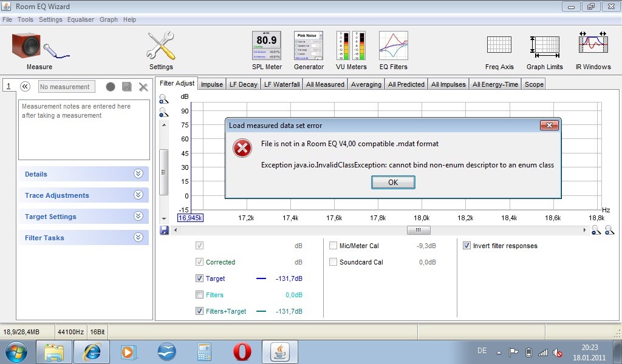The width and height of the screenshot is (622, 364).
Task: Click the graph scroll-down arrow on the vertical scrollbar
Action: pos(164,218)
